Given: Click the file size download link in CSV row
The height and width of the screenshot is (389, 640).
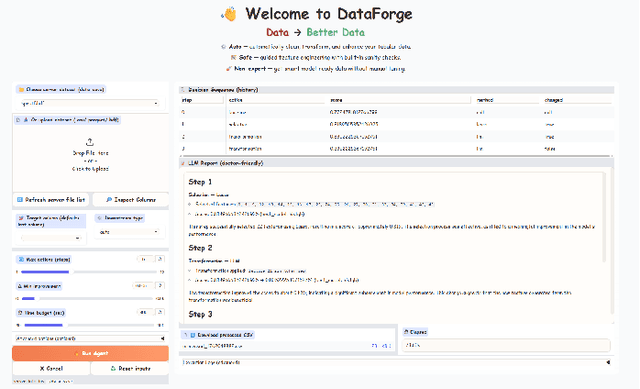Looking at the screenshot, I should [x=381, y=346].
